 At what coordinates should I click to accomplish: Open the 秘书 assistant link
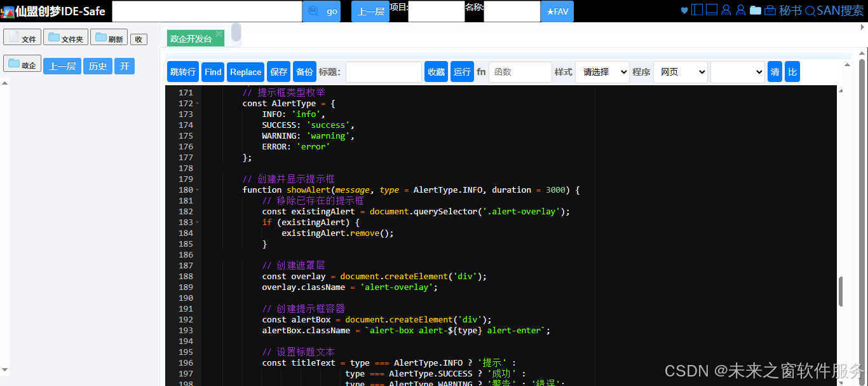click(790, 11)
